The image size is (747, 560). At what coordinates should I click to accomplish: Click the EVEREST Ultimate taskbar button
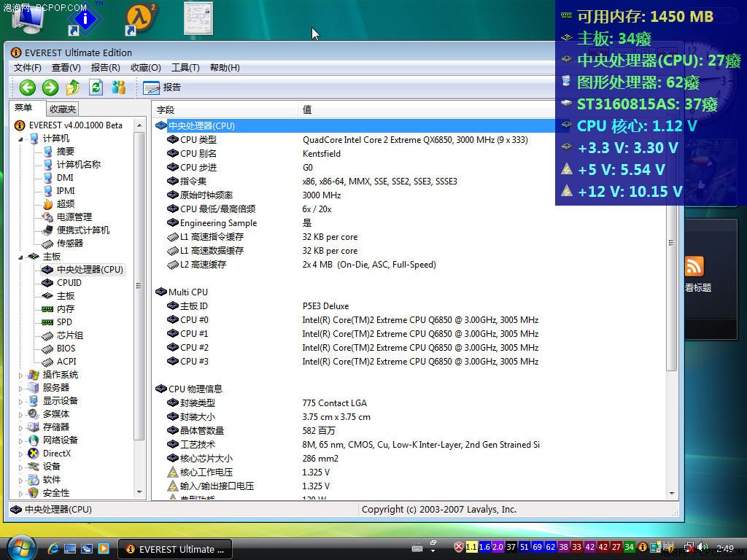click(x=175, y=549)
